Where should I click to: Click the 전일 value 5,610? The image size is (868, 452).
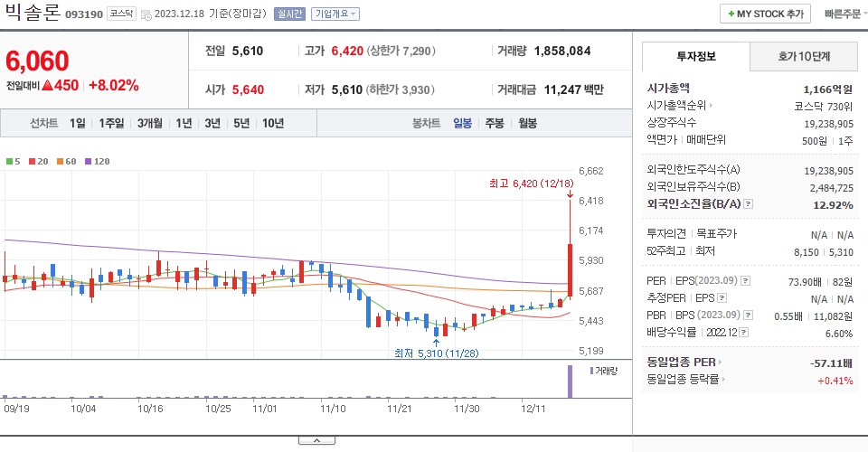click(x=248, y=51)
